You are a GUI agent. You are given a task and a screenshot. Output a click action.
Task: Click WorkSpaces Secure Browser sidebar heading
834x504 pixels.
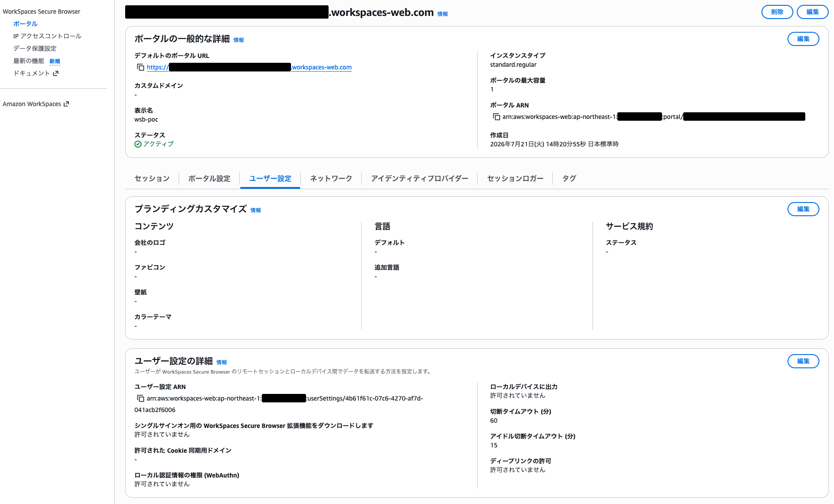tap(42, 11)
